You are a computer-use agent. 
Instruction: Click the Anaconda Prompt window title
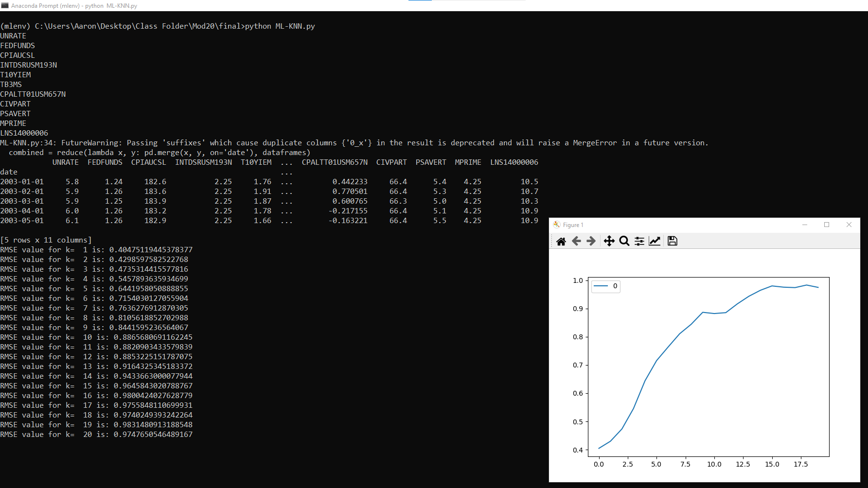[74, 6]
